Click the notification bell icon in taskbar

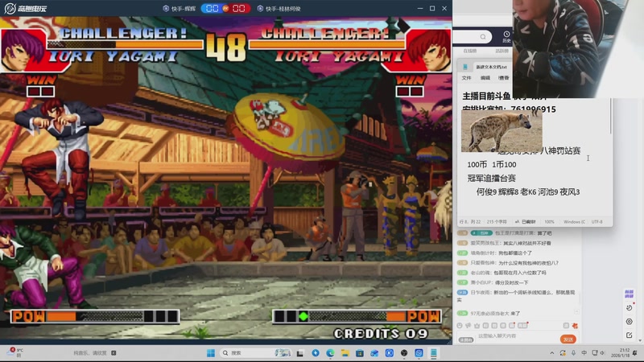(635, 353)
